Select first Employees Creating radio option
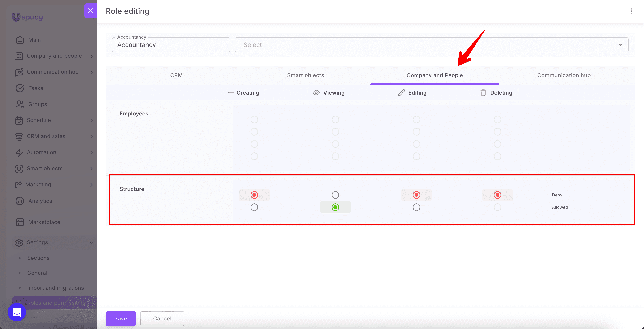Image resolution: width=644 pixels, height=329 pixels. click(254, 119)
